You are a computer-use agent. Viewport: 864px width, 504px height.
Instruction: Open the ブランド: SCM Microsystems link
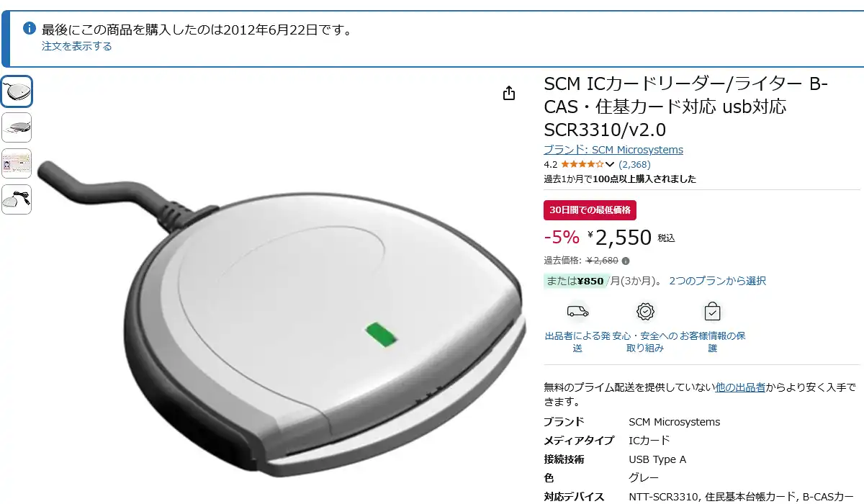click(x=613, y=150)
